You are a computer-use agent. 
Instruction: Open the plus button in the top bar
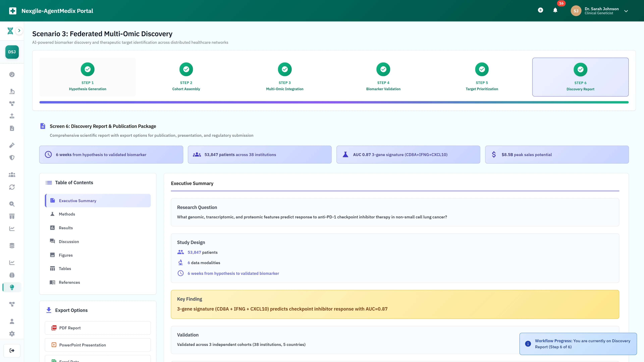(541, 10)
